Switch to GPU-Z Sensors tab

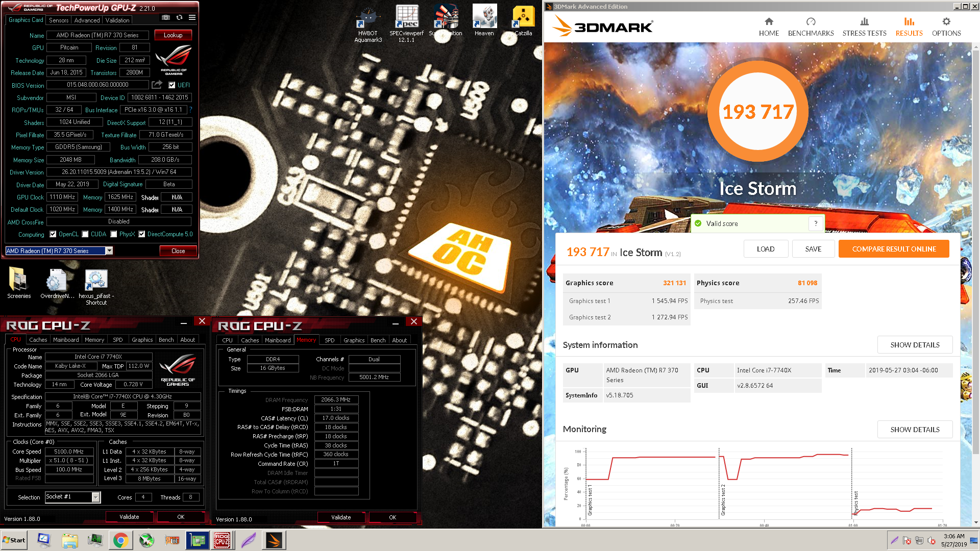tap(58, 20)
